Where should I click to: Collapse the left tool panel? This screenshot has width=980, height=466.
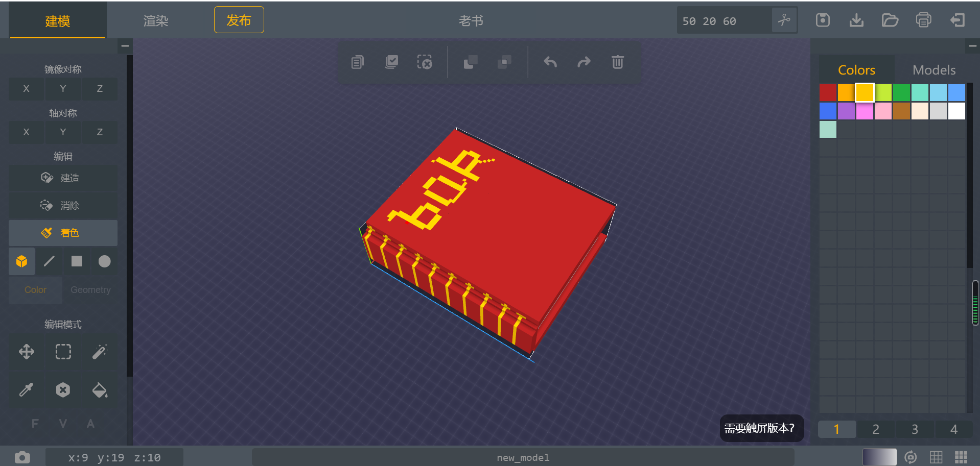point(125,46)
